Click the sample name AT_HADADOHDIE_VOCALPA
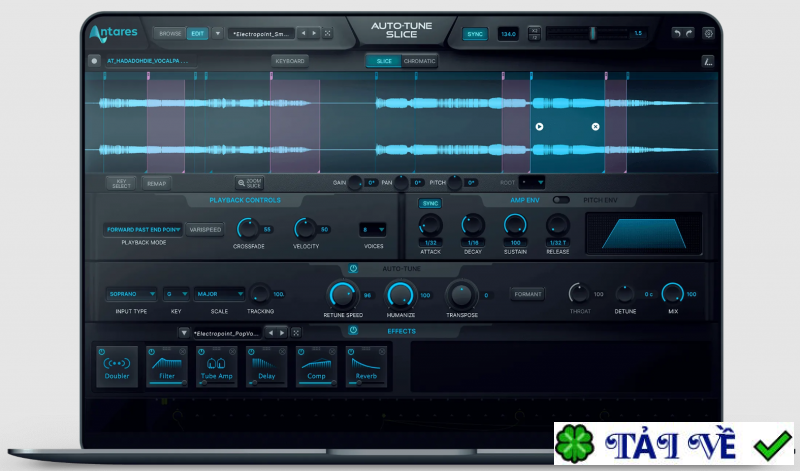Viewport: 800px width, 471px height. (147, 61)
